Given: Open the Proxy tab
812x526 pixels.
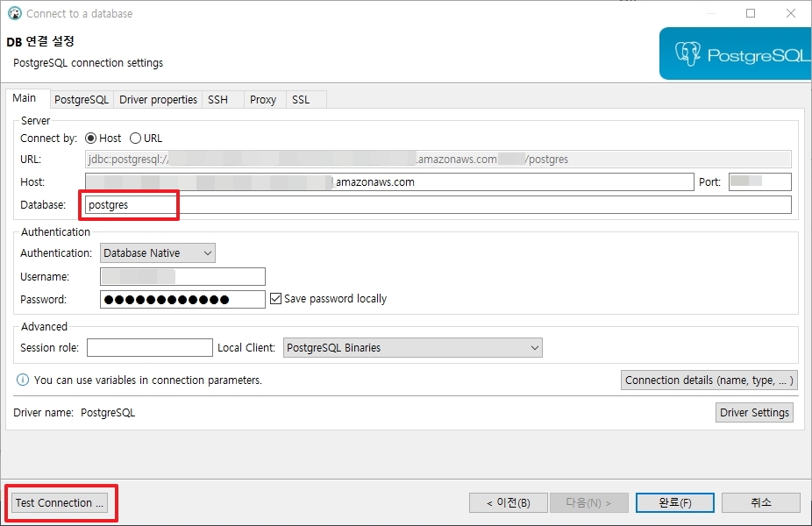Looking at the screenshot, I should point(263,99).
